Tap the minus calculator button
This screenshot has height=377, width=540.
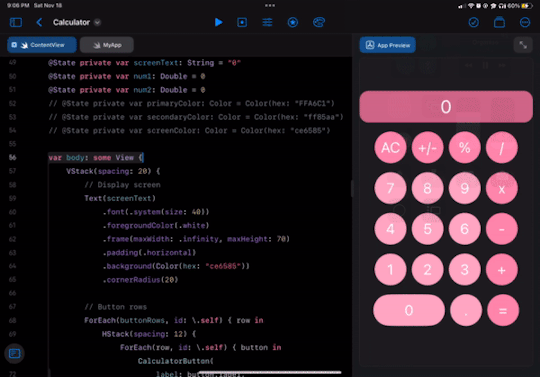[502, 229]
